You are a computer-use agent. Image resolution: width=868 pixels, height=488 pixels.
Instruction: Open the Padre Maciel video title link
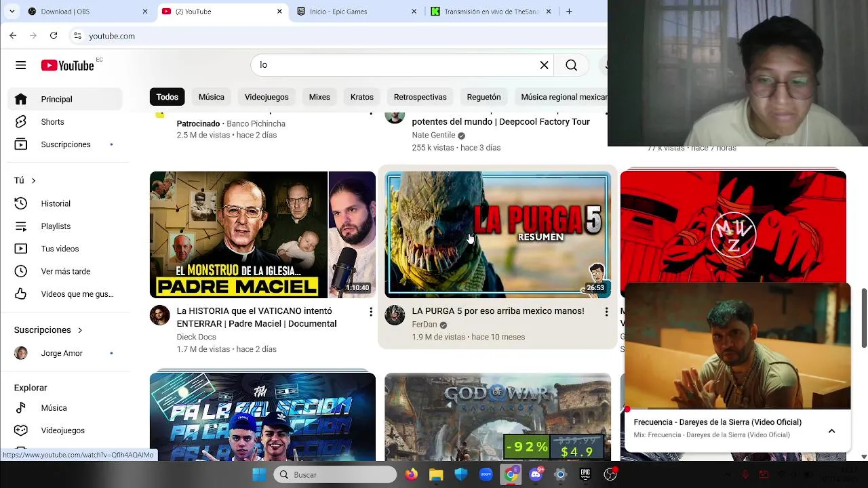[x=256, y=317]
